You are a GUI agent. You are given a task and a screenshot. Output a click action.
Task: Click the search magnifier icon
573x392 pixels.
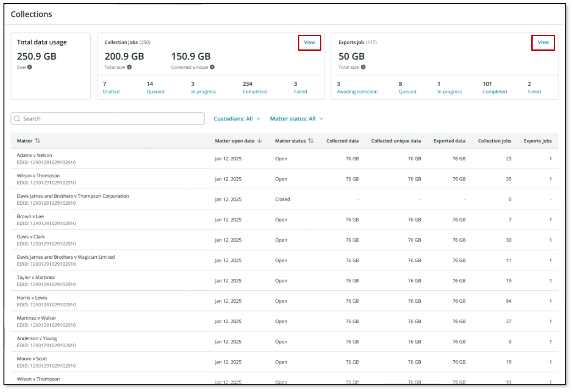[17, 119]
